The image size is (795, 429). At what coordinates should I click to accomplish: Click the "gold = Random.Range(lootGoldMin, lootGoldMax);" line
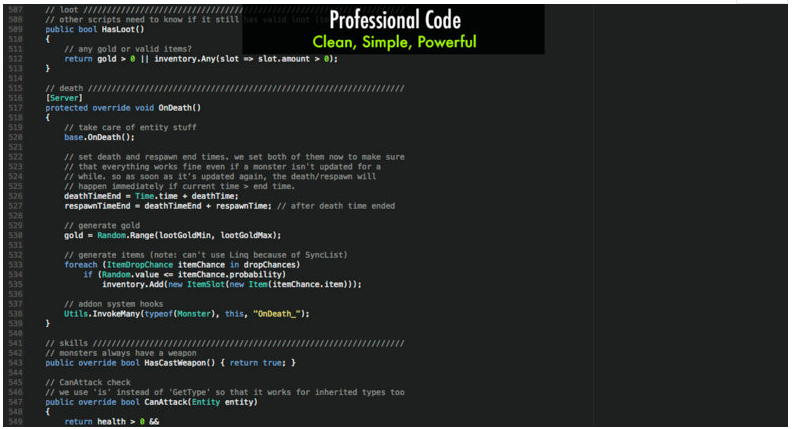[172, 235]
